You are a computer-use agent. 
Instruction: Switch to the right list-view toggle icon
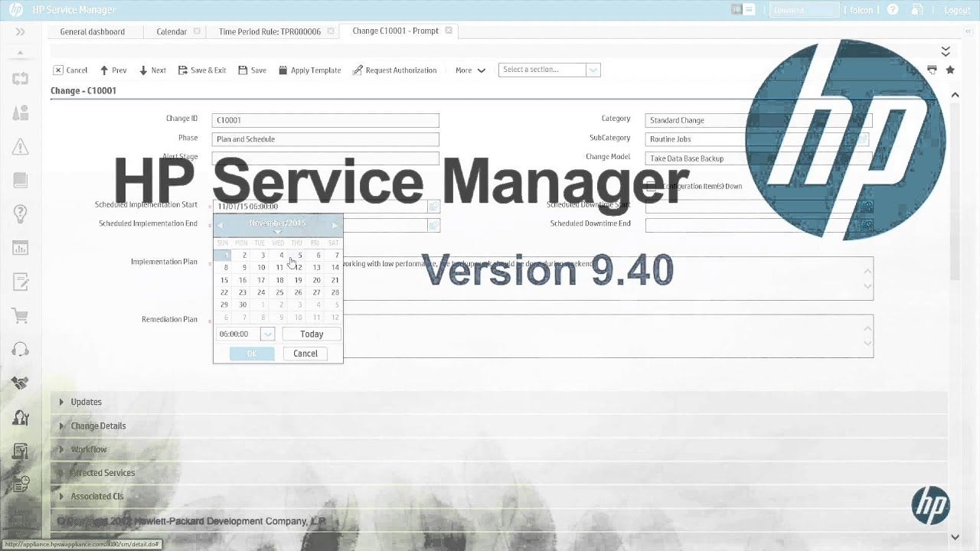[750, 10]
